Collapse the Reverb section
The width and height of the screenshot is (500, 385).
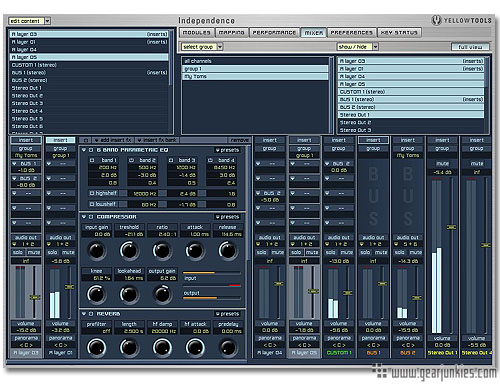point(84,314)
